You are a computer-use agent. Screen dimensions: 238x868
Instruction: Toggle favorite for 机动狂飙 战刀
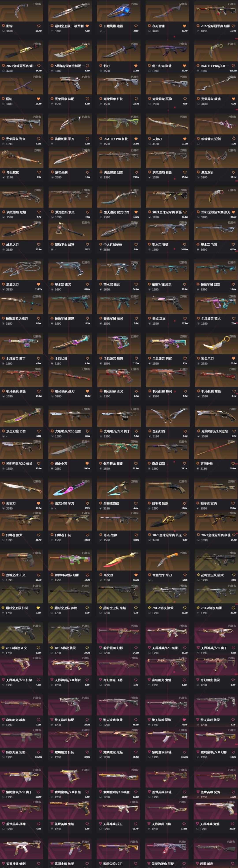point(87,391)
